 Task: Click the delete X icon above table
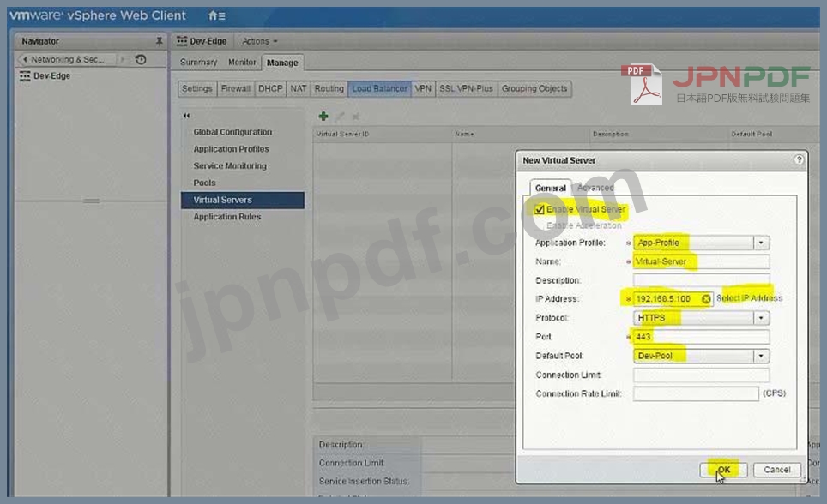[355, 116]
